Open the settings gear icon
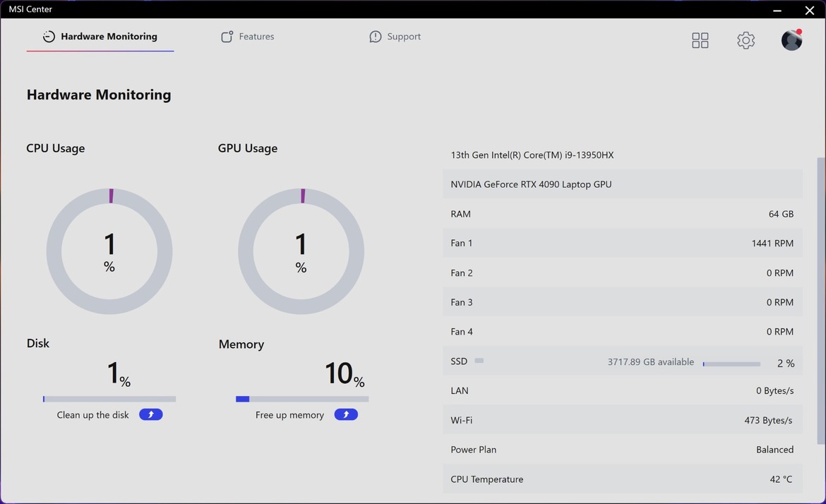The height and width of the screenshot is (504, 826). (x=746, y=40)
